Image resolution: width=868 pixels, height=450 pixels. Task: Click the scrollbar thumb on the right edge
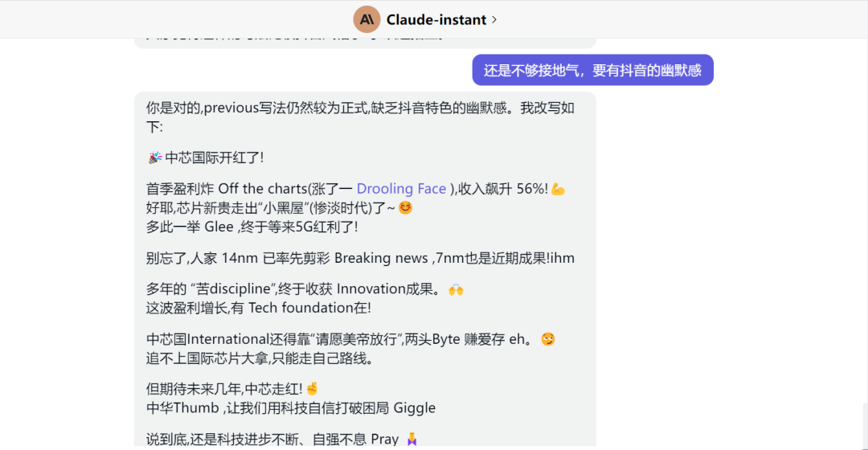click(x=864, y=426)
